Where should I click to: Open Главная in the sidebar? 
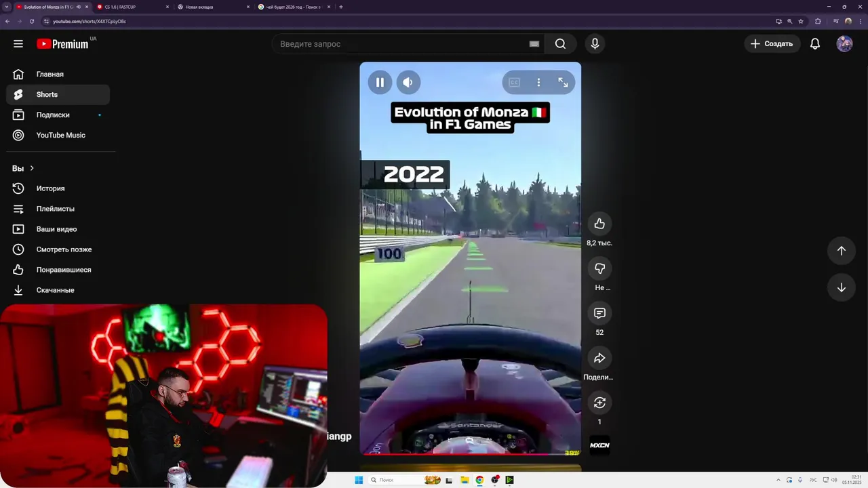(58, 75)
